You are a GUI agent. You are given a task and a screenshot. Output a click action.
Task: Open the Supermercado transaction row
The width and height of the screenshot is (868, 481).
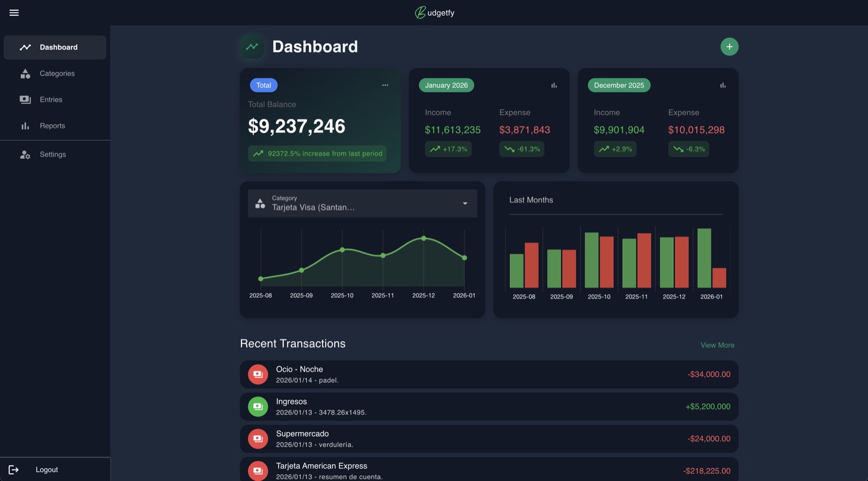pos(488,439)
